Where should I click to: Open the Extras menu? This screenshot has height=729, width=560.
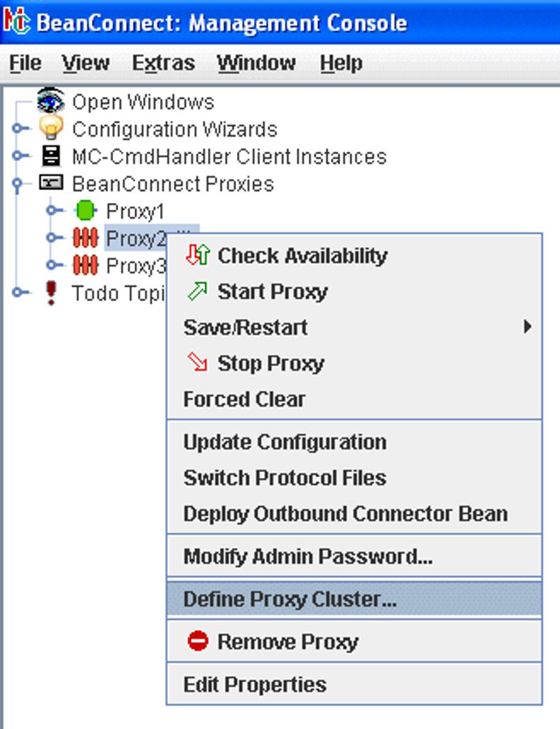163,63
